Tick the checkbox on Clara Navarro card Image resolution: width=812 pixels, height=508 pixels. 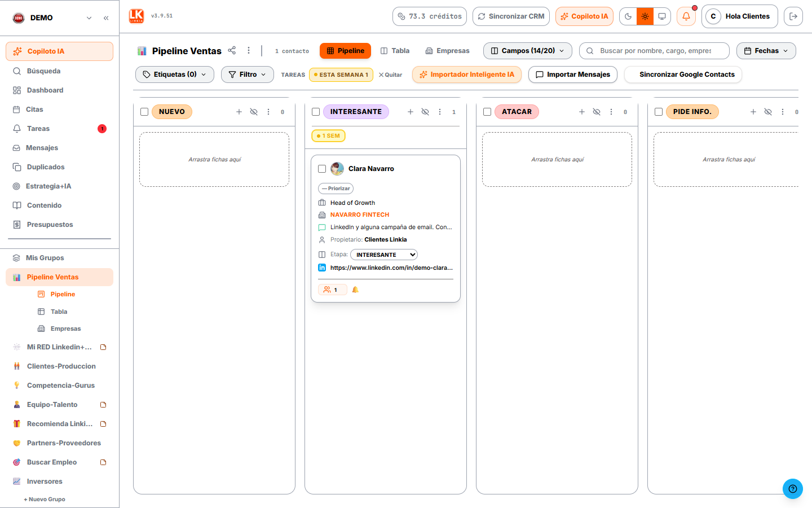(x=322, y=169)
